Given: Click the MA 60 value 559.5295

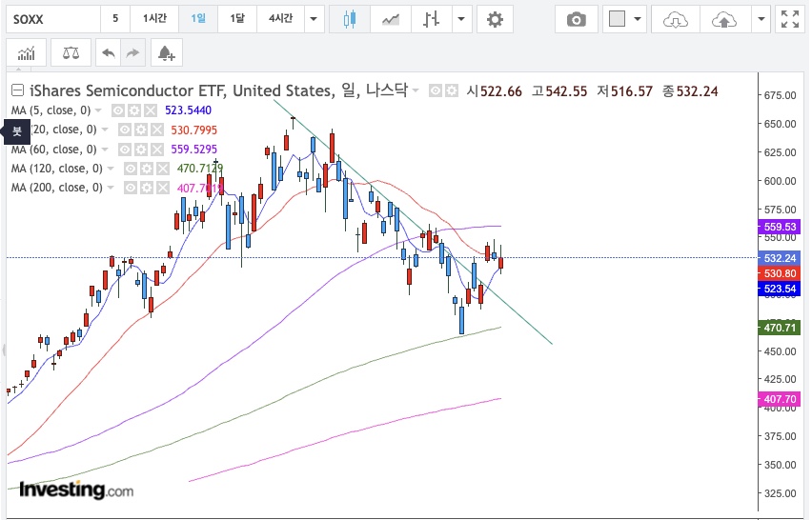Looking at the screenshot, I should click(194, 149).
